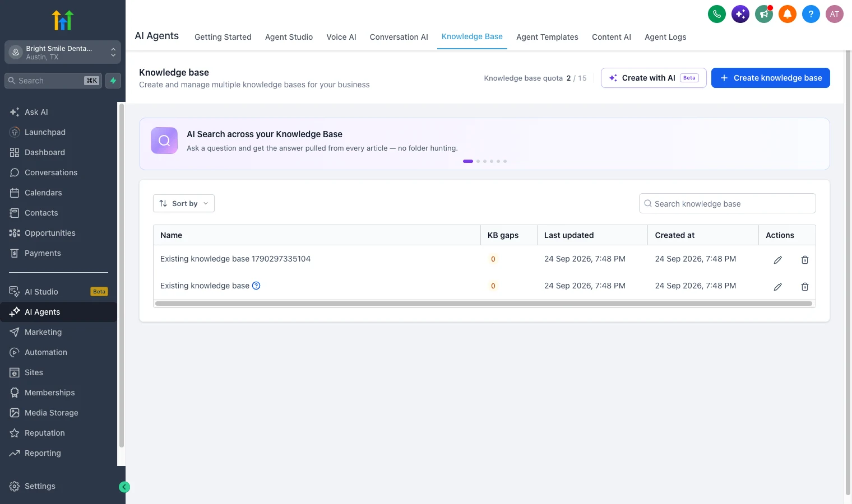Open the purple AI sparkle assistant icon
Viewport: 852px width, 504px height.
(740, 14)
